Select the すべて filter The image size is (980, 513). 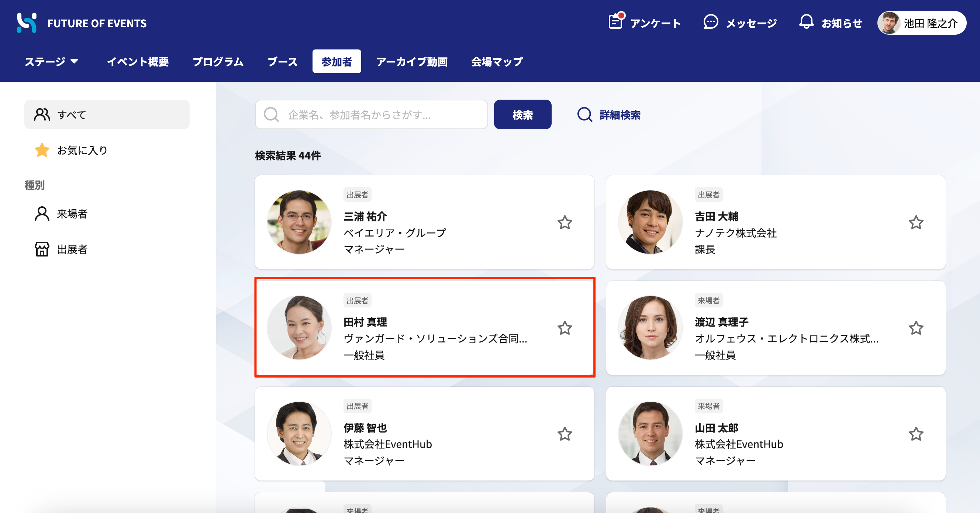[x=107, y=114]
